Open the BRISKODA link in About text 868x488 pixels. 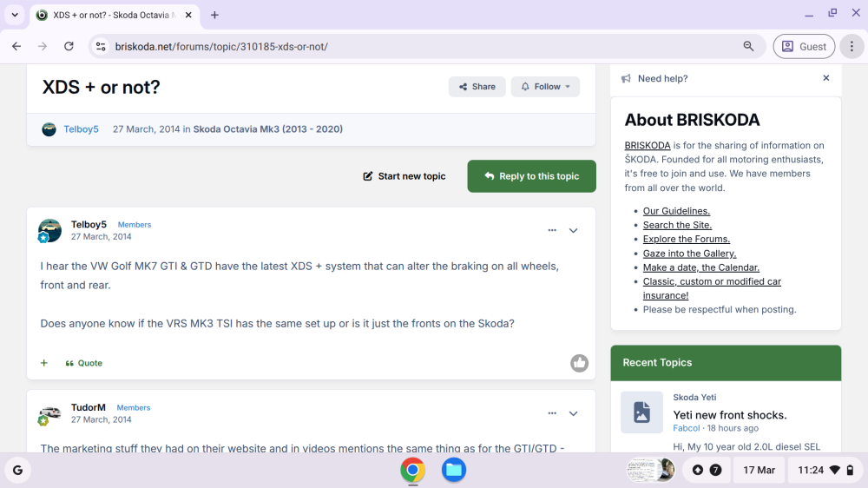tap(648, 145)
